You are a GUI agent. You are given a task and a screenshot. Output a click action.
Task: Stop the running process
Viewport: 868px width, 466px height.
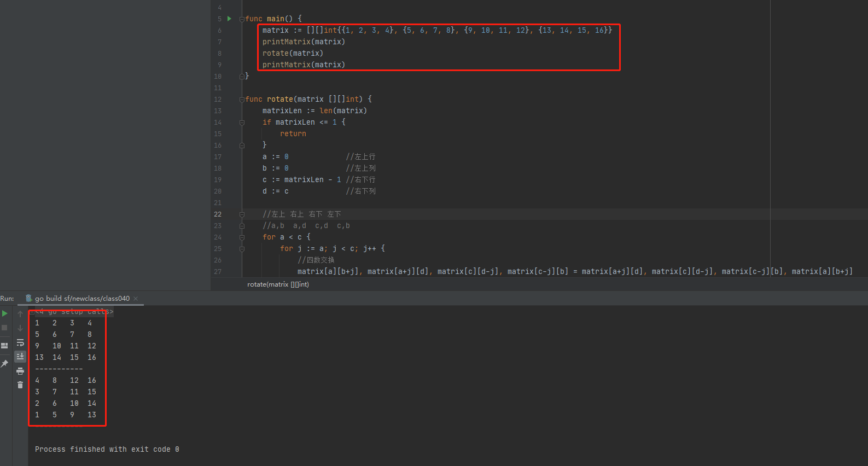point(4,328)
